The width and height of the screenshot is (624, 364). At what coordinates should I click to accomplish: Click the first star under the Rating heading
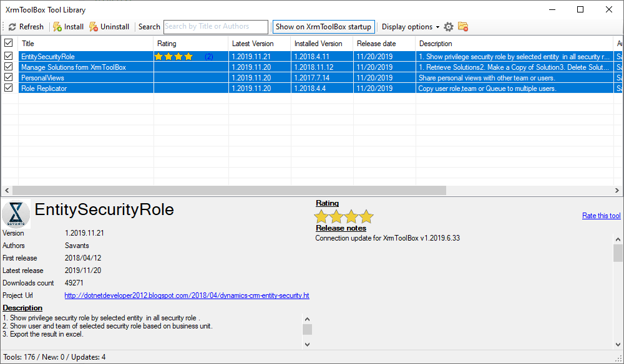pyautogui.click(x=321, y=216)
